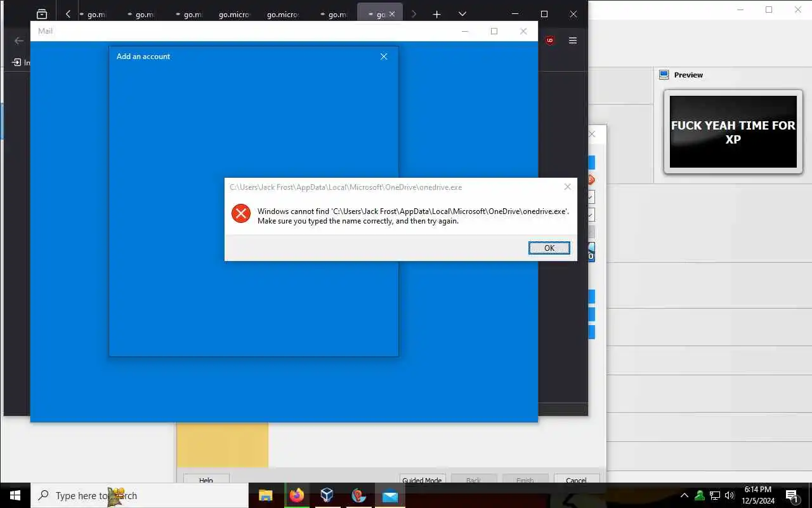Click Cancel in the VirtualBox wizard

[576, 480]
